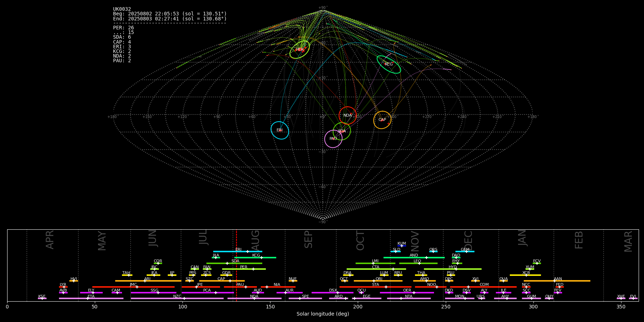The width and height of the screenshot is (644, 322).
Task: Select the CTA shower bar in timeline
Action: tap(376, 269)
